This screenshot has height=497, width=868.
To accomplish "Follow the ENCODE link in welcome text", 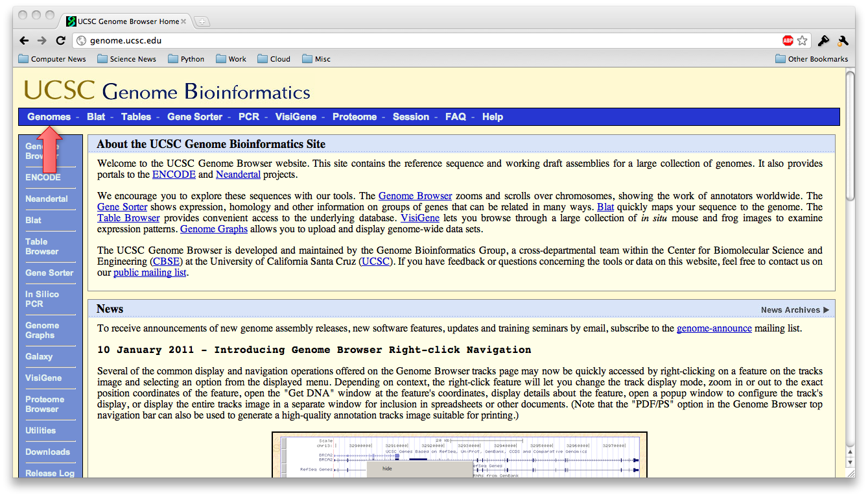I will click(x=174, y=175).
